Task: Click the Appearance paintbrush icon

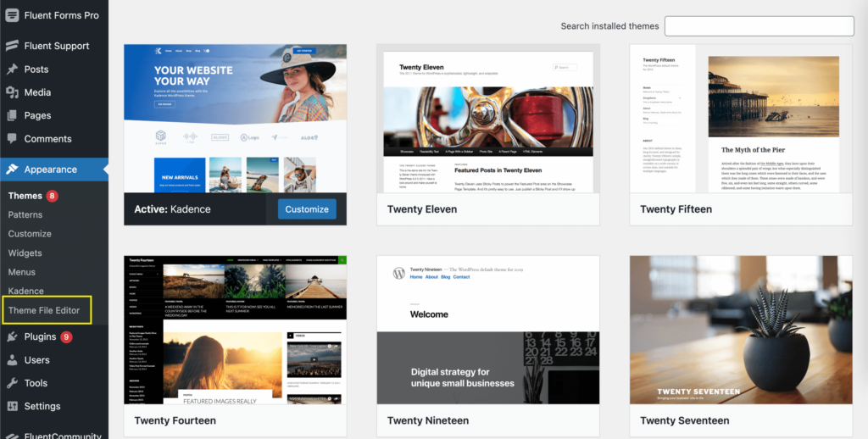Action: [12, 169]
